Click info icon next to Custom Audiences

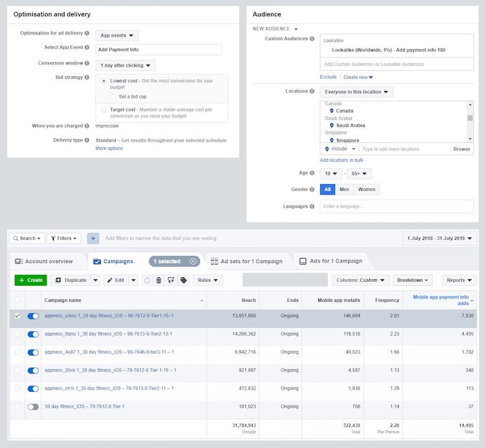[312, 39]
